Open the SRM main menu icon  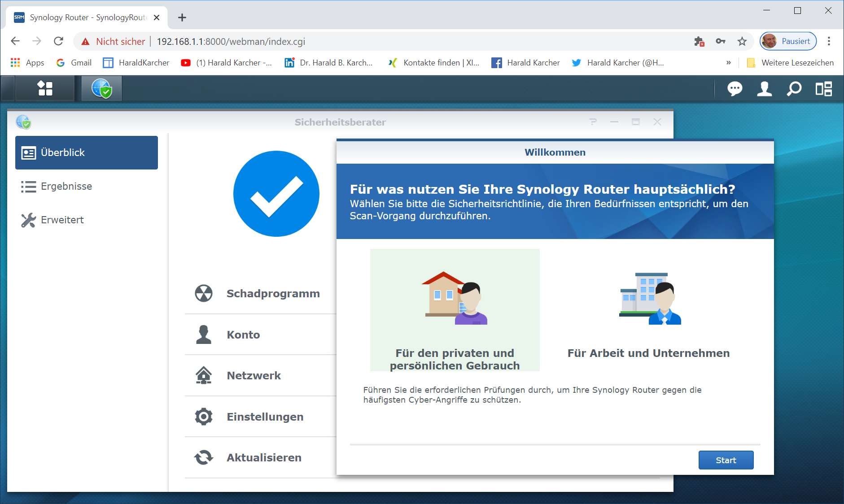45,88
